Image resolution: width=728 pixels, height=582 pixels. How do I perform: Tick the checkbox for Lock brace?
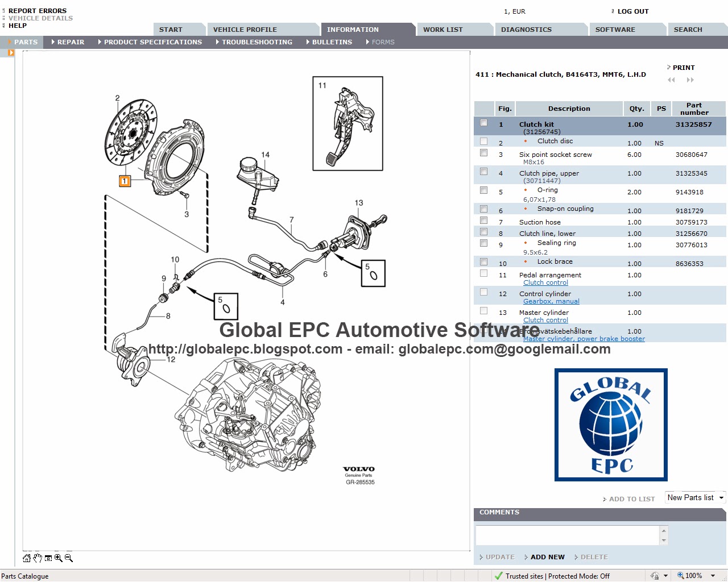click(484, 262)
